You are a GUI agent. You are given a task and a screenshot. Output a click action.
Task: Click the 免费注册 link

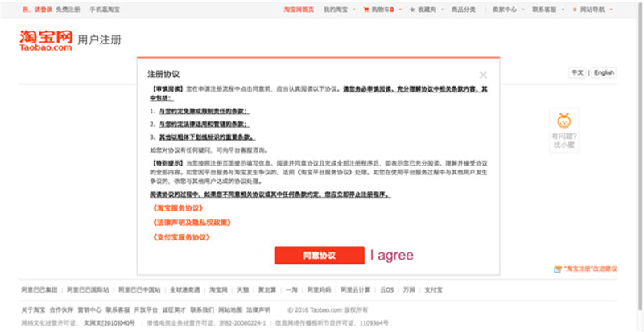pyautogui.click(x=68, y=10)
